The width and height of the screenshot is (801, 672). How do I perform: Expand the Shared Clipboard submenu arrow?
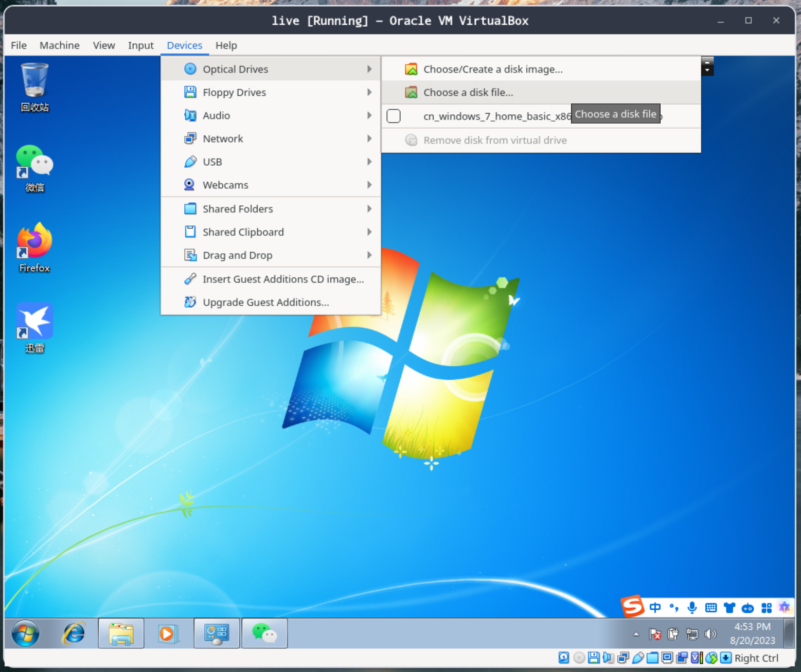pos(369,232)
